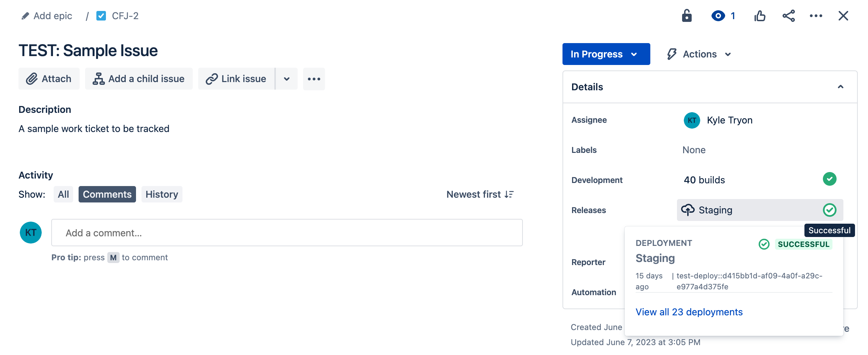Click Add a child issue
868x355 pixels.
click(139, 79)
